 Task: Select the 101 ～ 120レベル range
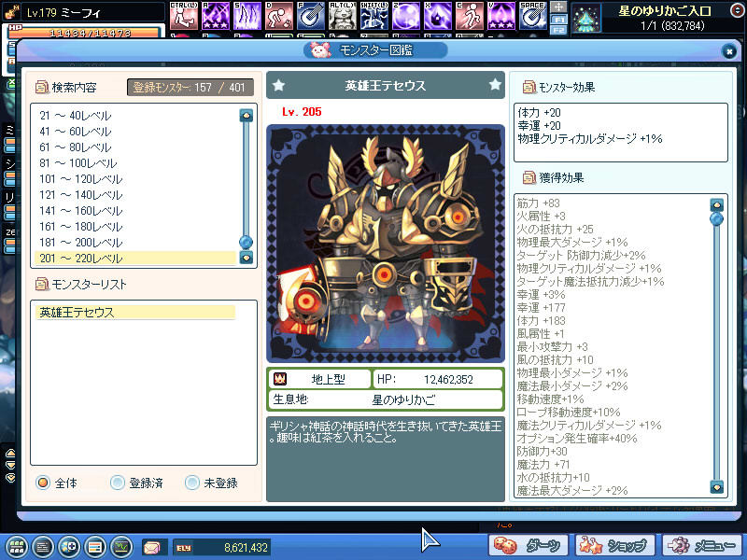[x=135, y=179]
